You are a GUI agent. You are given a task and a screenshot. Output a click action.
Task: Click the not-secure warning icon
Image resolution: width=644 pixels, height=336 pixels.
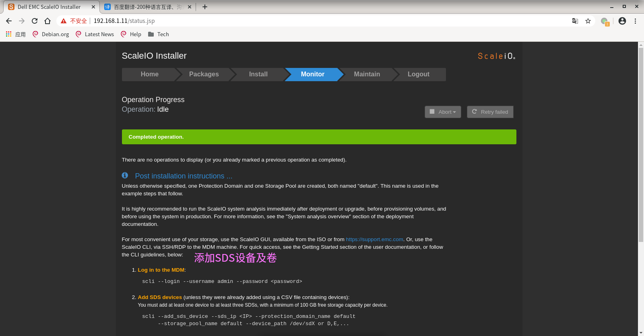[64, 21]
